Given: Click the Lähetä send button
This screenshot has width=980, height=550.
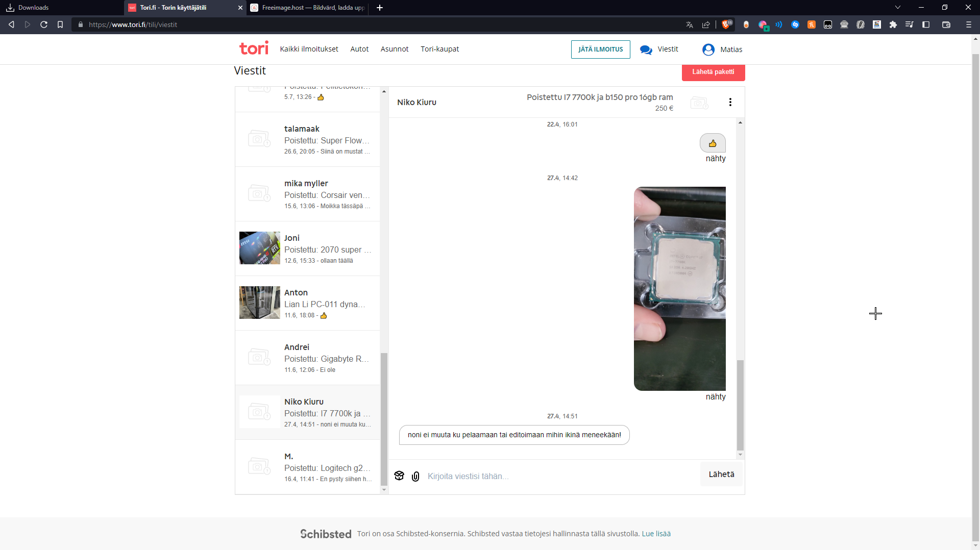Looking at the screenshot, I should [721, 474].
